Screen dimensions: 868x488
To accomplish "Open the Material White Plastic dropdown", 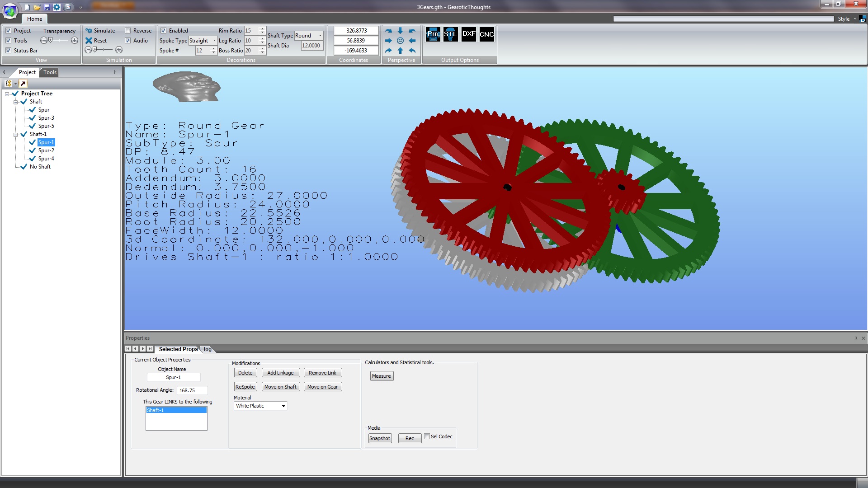I will click(283, 406).
